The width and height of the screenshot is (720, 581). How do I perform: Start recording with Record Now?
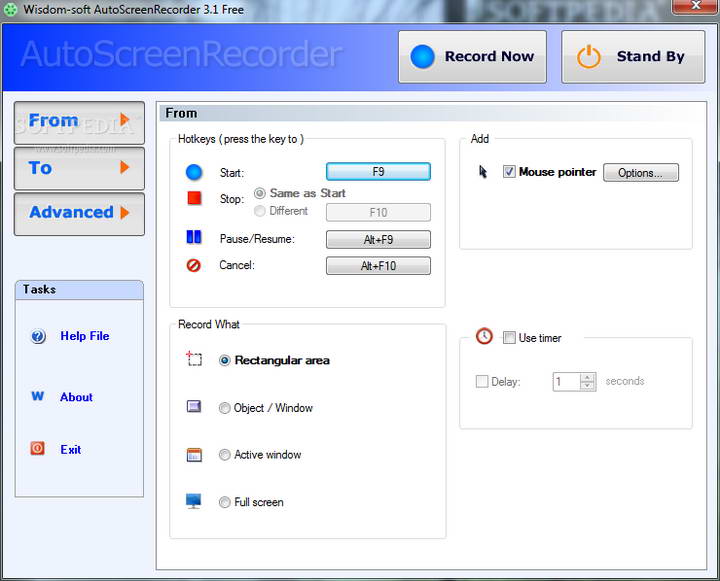[x=472, y=57]
